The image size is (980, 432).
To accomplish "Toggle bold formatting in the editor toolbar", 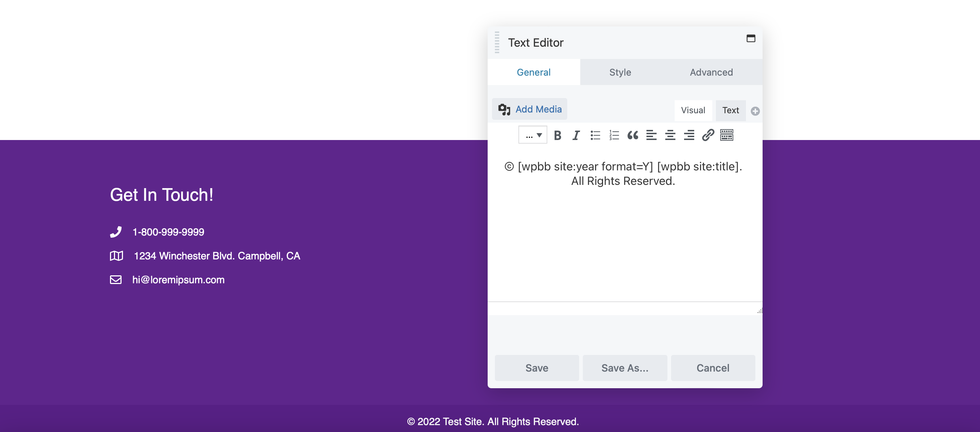I will point(557,135).
